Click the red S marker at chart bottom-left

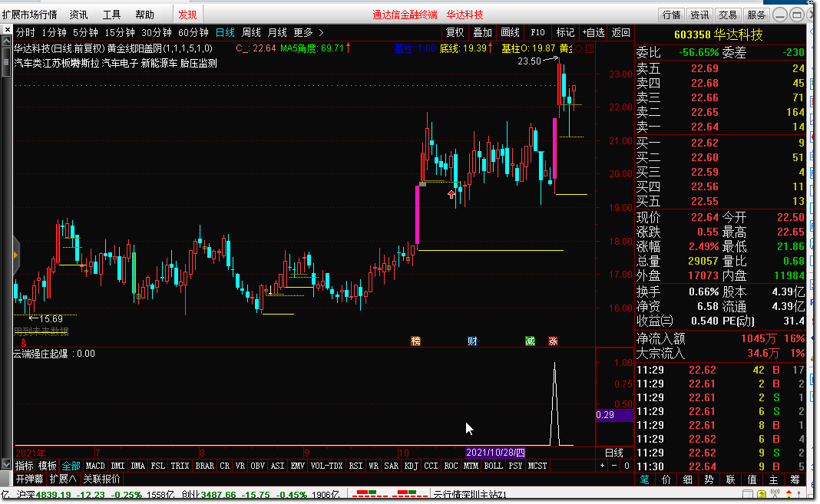click(x=24, y=343)
